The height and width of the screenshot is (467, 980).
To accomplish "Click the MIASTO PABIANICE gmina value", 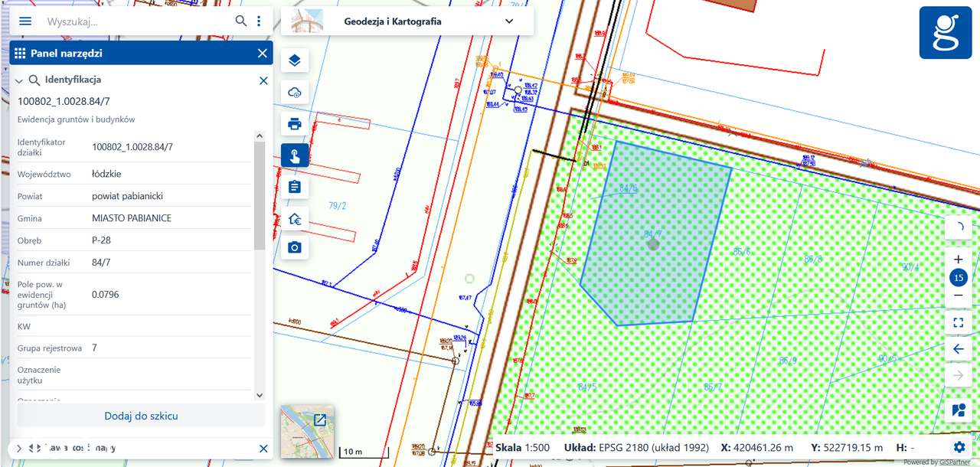I will 132,218.
